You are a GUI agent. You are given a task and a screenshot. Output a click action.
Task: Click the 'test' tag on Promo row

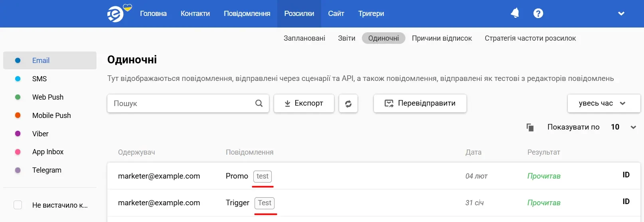coord(263,176)
